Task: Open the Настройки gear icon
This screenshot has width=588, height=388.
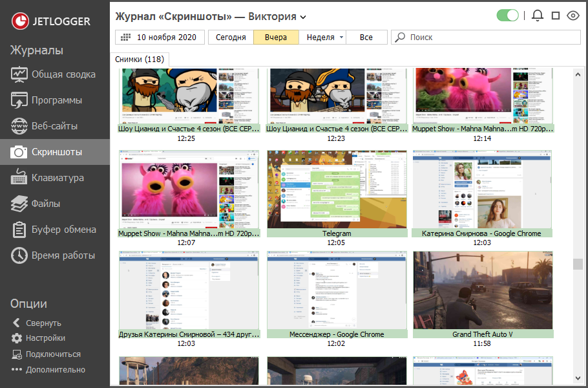Action: coord(17,338)
